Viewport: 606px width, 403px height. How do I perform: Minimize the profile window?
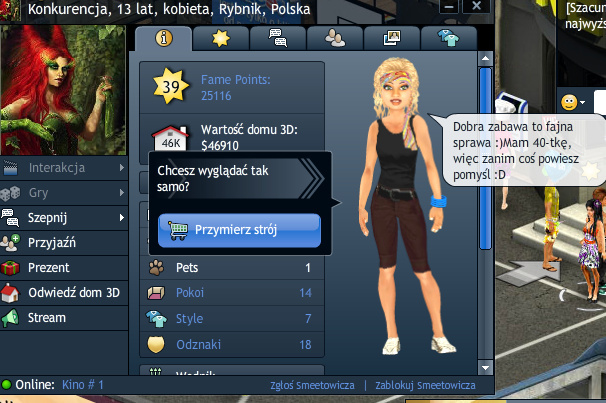(448, 7)
